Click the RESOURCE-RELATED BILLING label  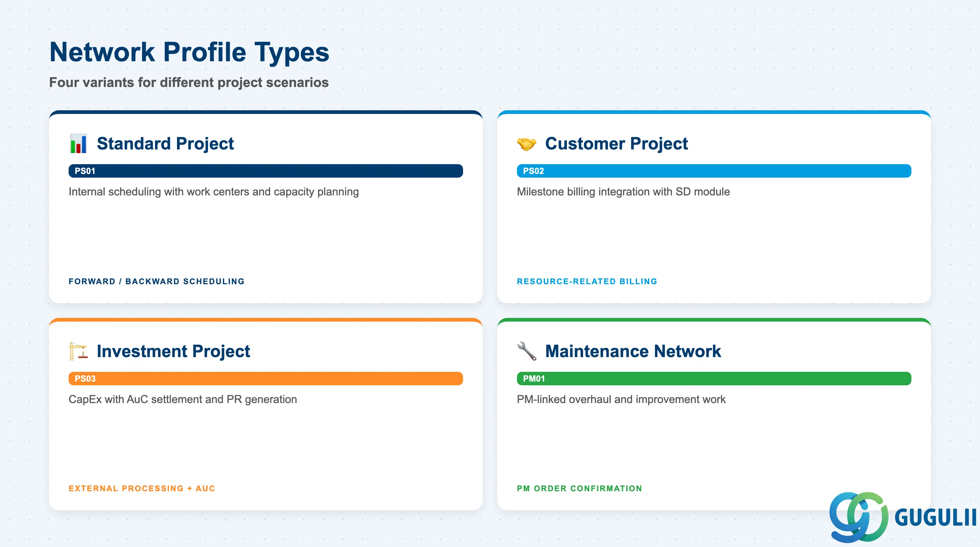point(587,281)
